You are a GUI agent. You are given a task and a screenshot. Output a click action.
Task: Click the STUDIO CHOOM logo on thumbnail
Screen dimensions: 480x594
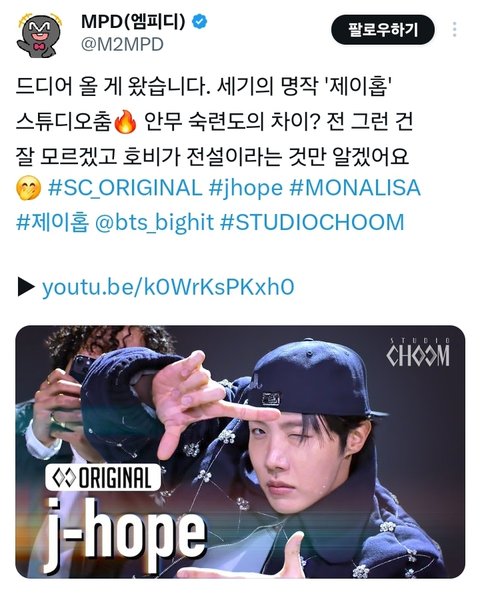pyautogui.click(x=418, y=353)
